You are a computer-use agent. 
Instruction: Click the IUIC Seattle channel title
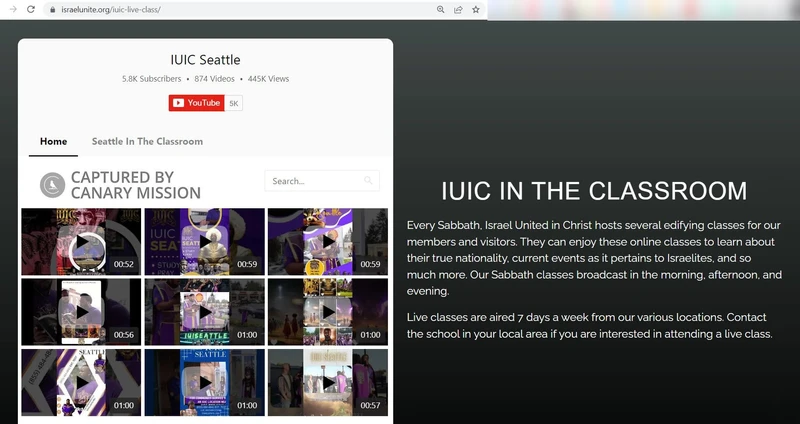(205, 60)
